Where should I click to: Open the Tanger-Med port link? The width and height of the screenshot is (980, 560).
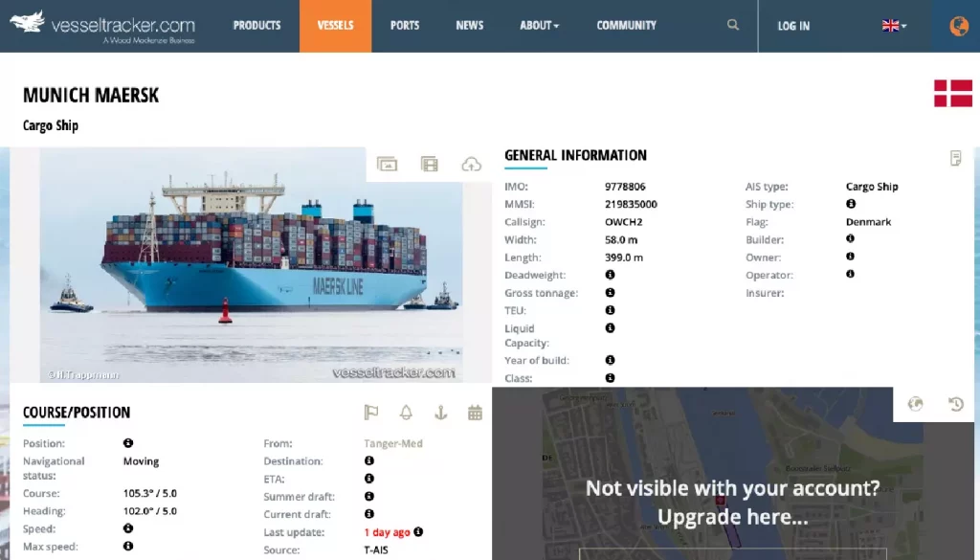393,443
